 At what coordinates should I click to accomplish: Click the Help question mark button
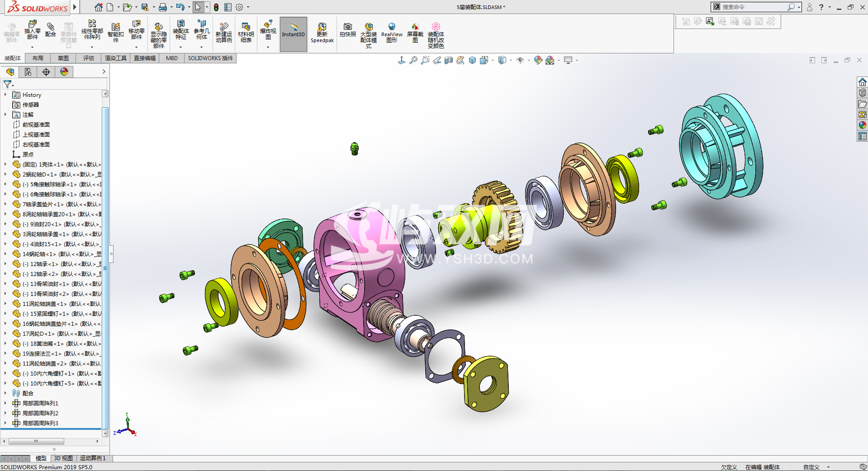(x=821, y=7)
